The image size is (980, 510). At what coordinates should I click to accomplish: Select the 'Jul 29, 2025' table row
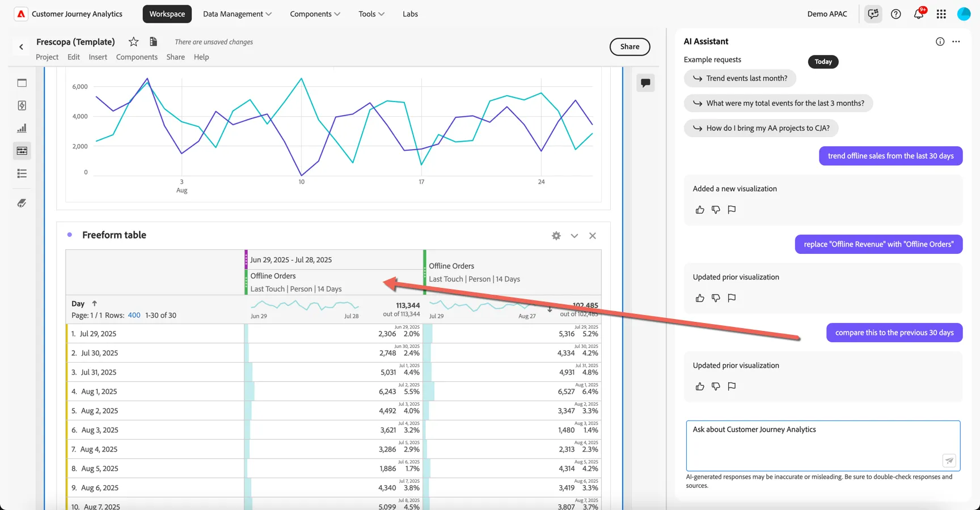click(x=333, y=334)
